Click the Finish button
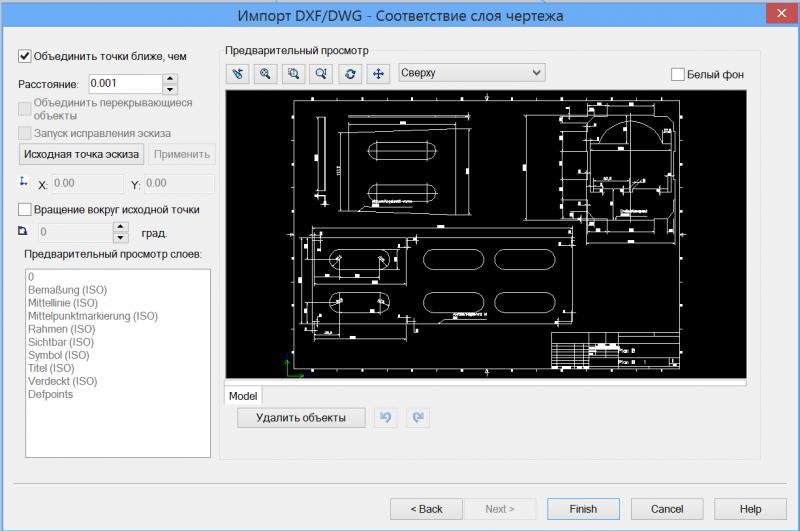The height and width of the screenshot is (531, 800). click(x=583, y=509)
